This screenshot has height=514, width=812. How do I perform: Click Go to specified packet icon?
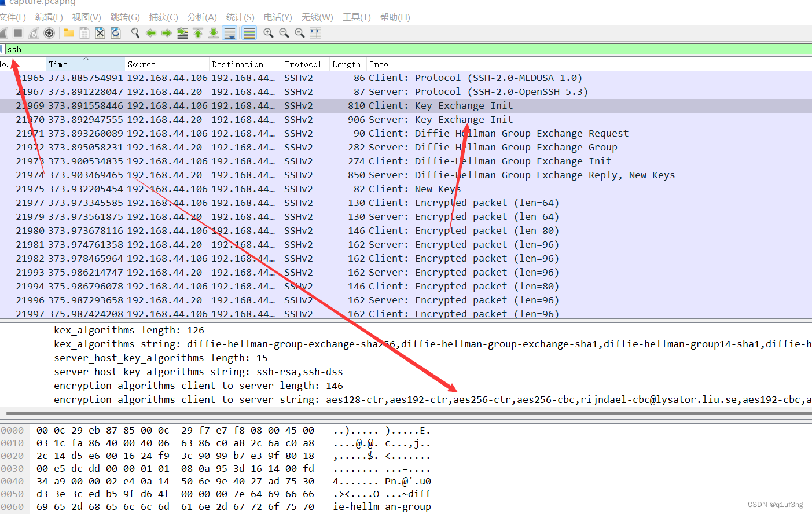coord(182,33)
